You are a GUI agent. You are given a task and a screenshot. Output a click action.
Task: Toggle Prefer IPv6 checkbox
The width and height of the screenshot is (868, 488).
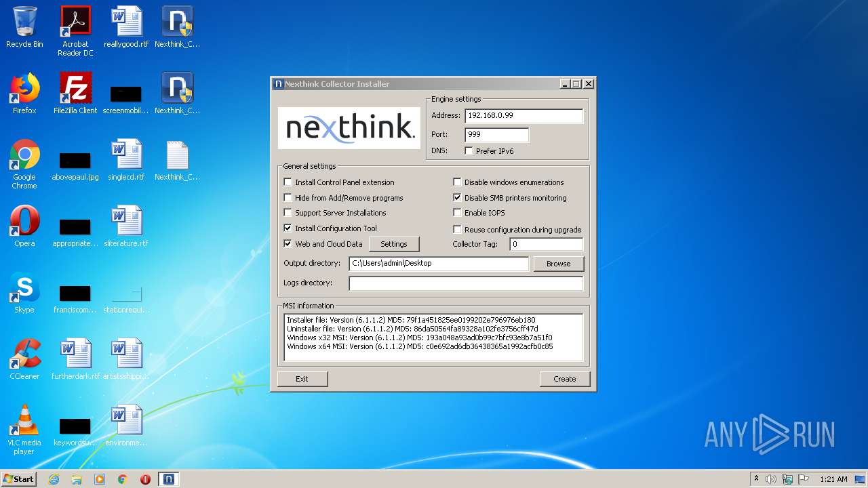click(x=469, y=151)
